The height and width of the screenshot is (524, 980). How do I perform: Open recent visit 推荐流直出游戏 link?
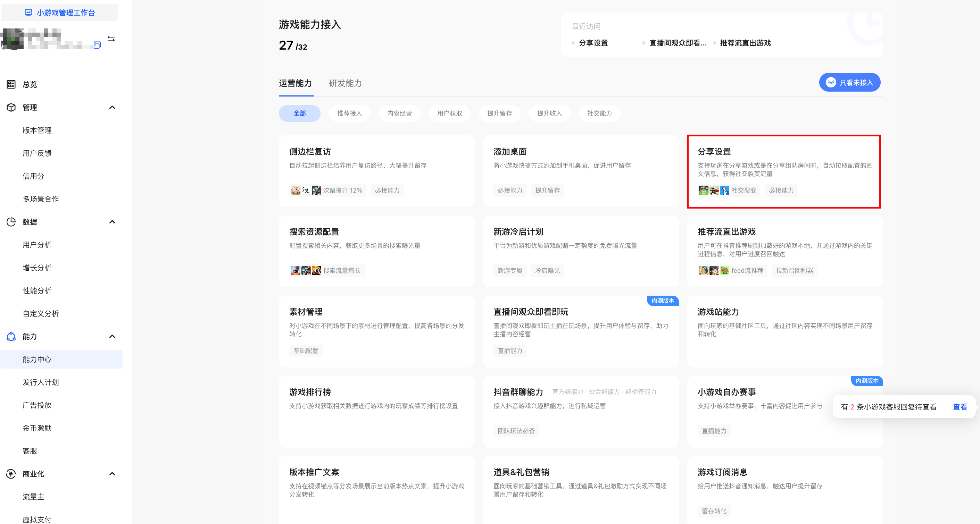pos(745,43)
